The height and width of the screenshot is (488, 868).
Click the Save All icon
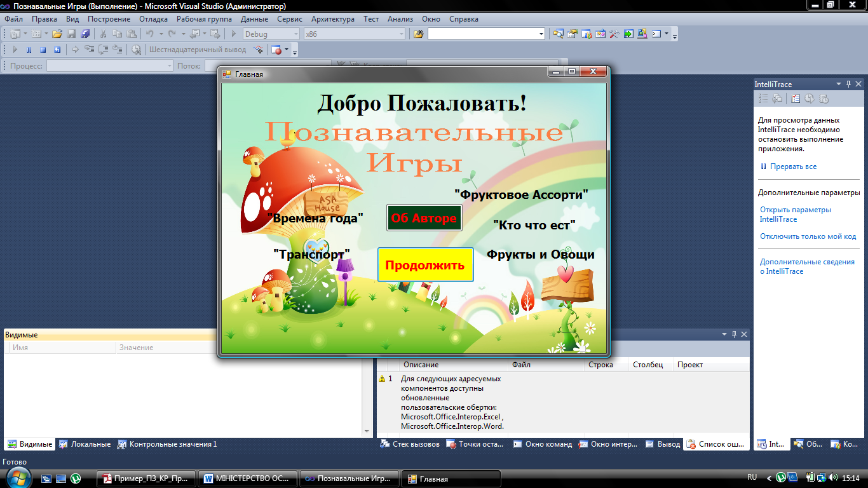coord(85,34)
